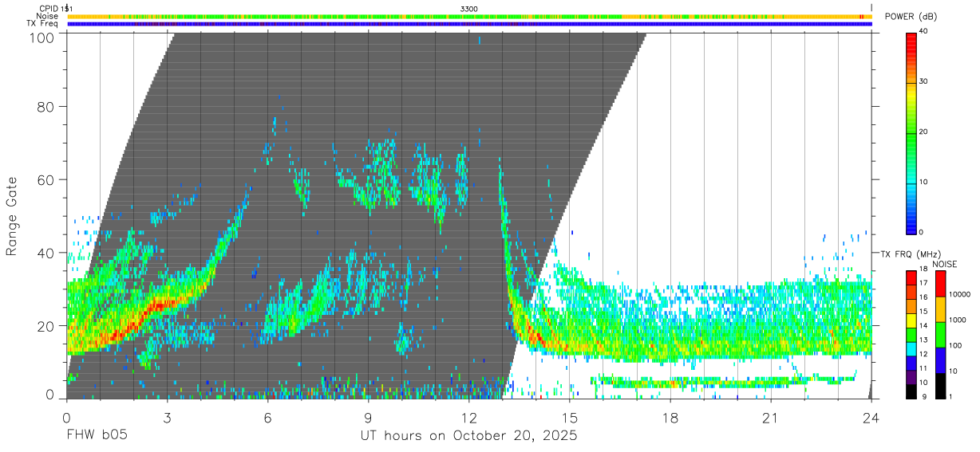Click the FHW b05 radar beam label
Screen dimensions: 980x452
click(x=97, y=436)
